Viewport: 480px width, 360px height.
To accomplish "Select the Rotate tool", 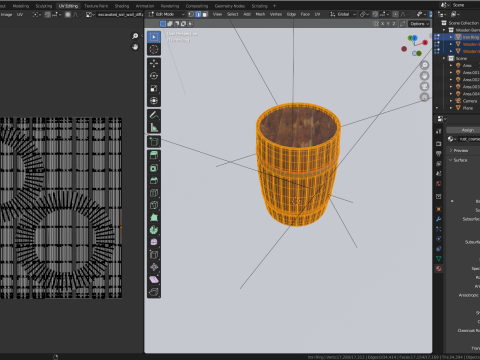I will pos(154,76).
